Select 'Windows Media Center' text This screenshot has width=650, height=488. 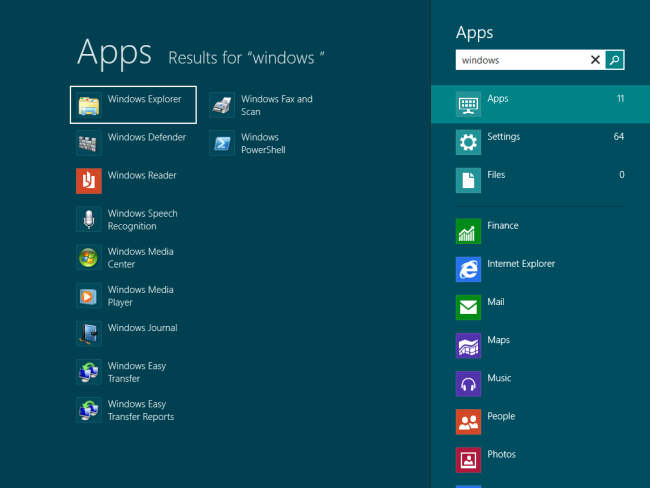(x=141, y=257)
